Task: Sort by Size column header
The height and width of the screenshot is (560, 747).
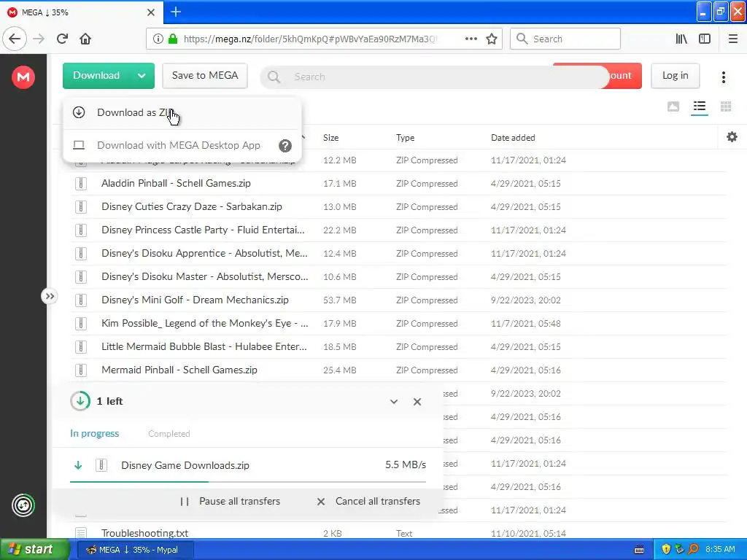Action: pos(330,138)
